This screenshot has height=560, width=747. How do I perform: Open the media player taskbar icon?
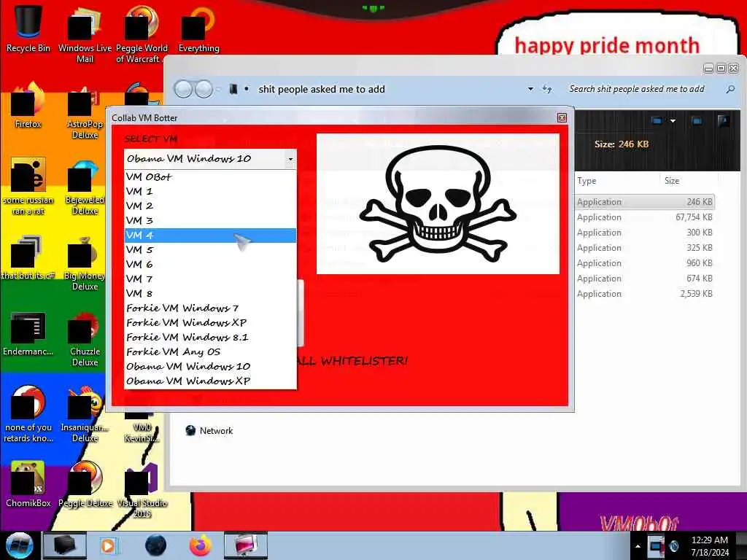click(108, 545)
